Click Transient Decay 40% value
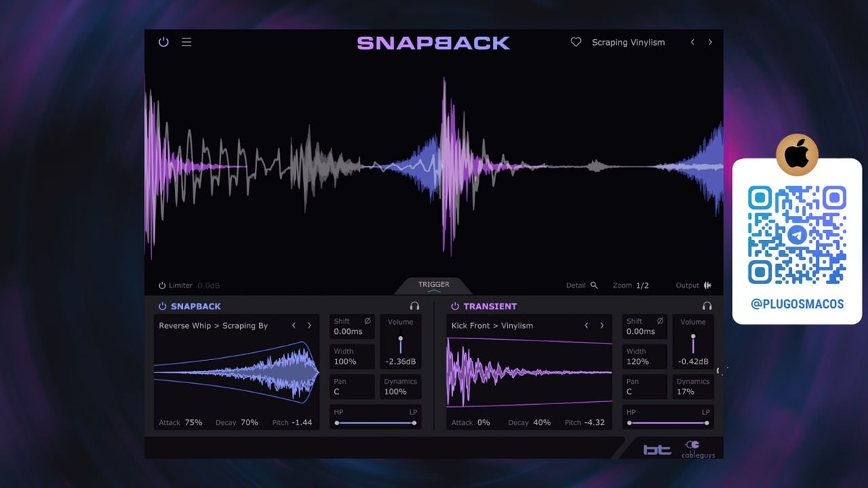The image size is (868, 488). pyautogui.click(x=542, y=423)
